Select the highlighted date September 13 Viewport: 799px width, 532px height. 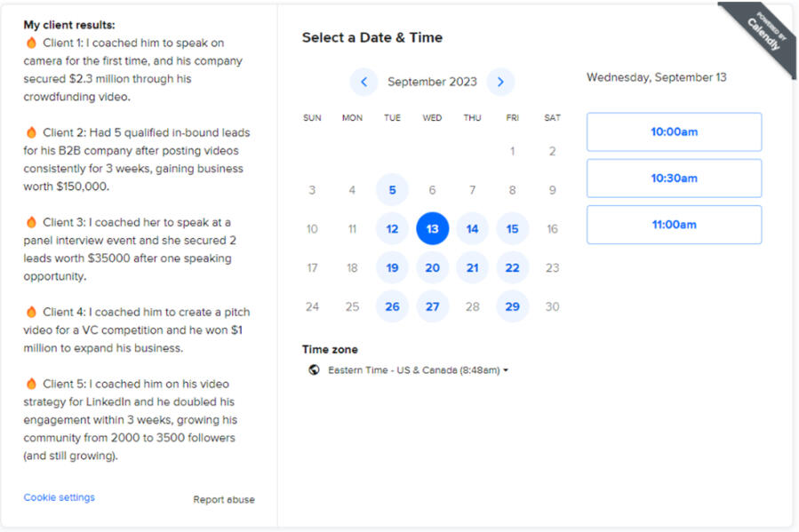coord(432,229)
